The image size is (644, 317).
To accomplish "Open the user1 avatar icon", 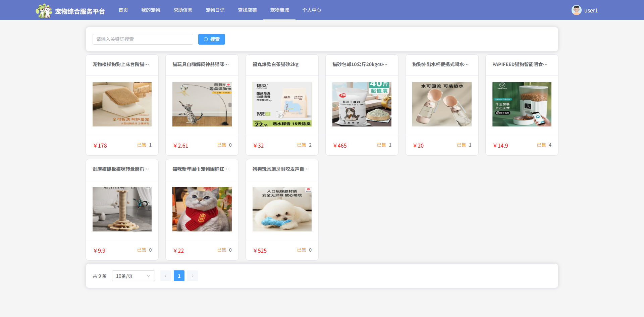I will [x=577, y=10].
